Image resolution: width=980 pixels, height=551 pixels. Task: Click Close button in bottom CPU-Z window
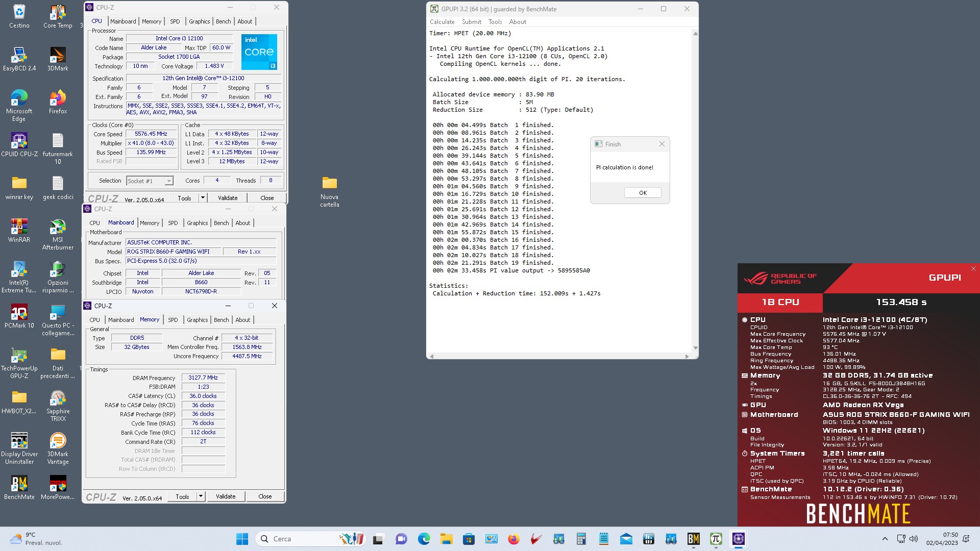[265, 496]
